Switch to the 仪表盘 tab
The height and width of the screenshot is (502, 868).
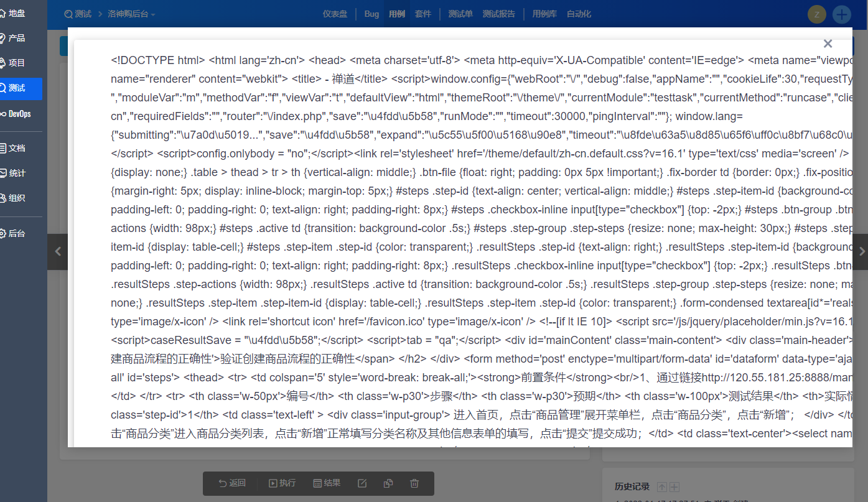pos(335,14)
